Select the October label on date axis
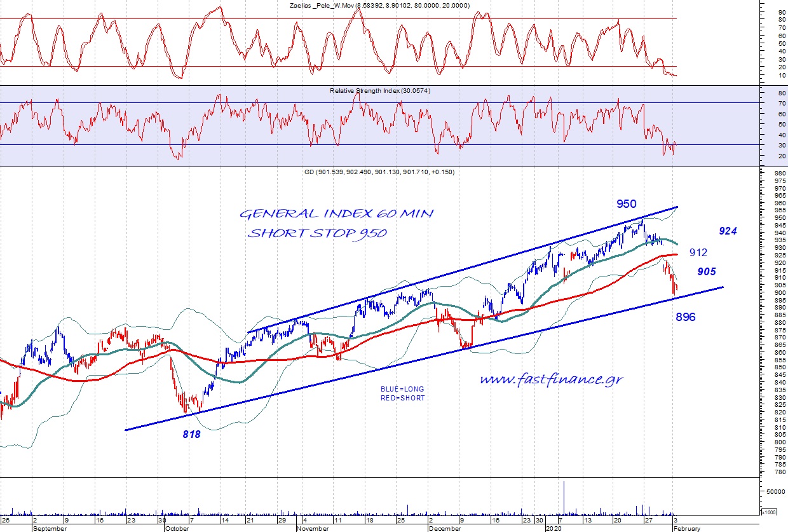The image size is (788, 532). coord(177,528)
